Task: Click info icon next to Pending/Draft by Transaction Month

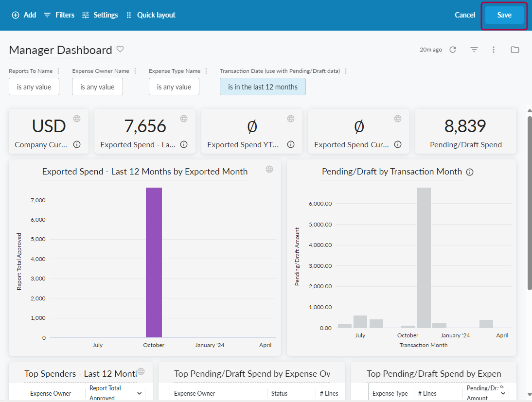Action: pyautogui.click(x=470, y=172)
